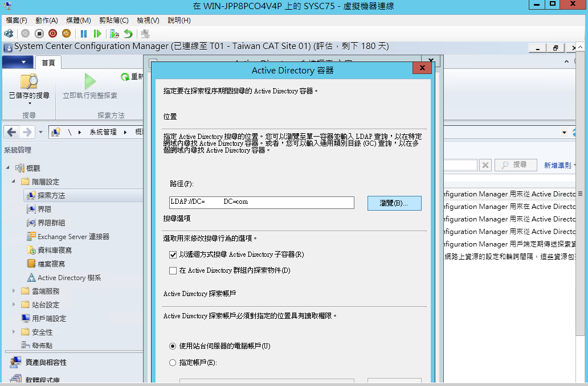
Task: Collapse the 階層設定 tree node
Action: point(14,182)
